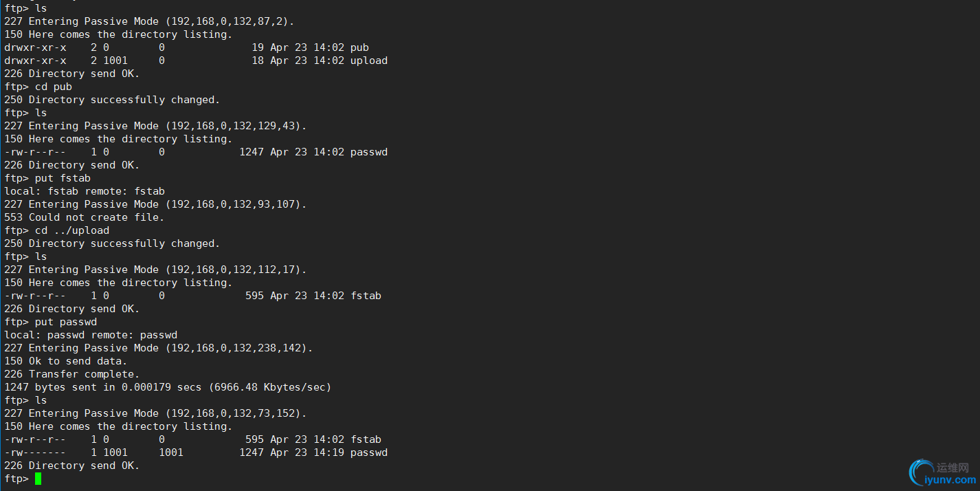The height and width of the screenshot is (491, 980).
Task: Click the 'cd pub' command line
Action: tap(38, 87)
